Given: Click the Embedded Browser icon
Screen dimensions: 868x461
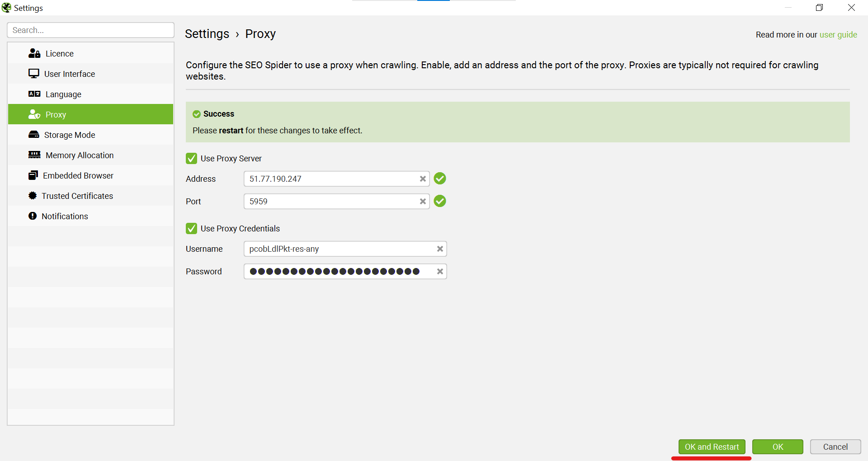Looking at the screenshot, I should [x=33, y=175].
